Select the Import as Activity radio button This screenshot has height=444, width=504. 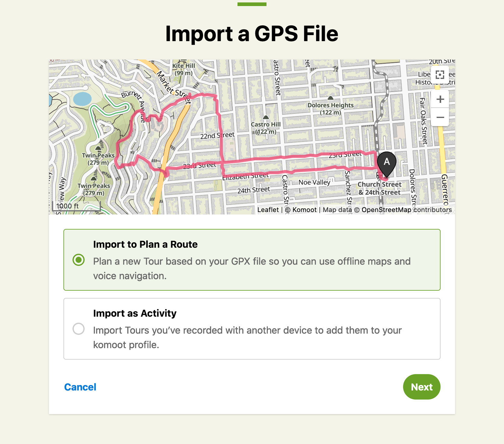click(79, 329)
